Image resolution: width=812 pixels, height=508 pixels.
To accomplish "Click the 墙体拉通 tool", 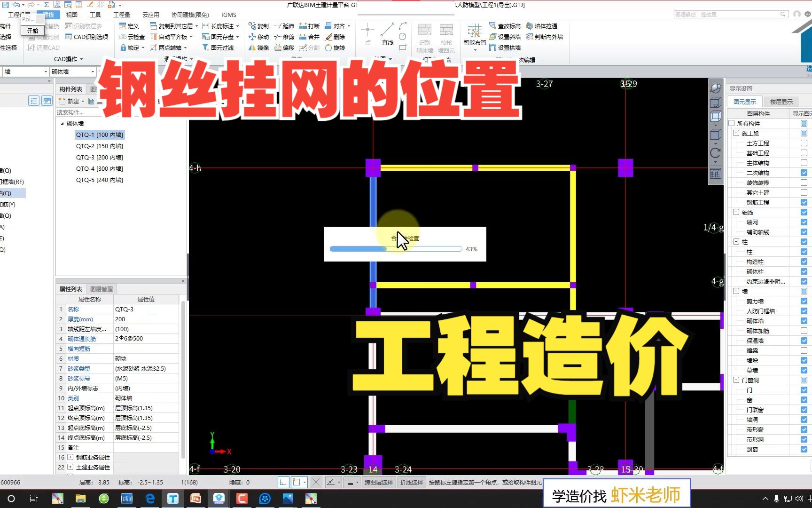I will [542, 26].
